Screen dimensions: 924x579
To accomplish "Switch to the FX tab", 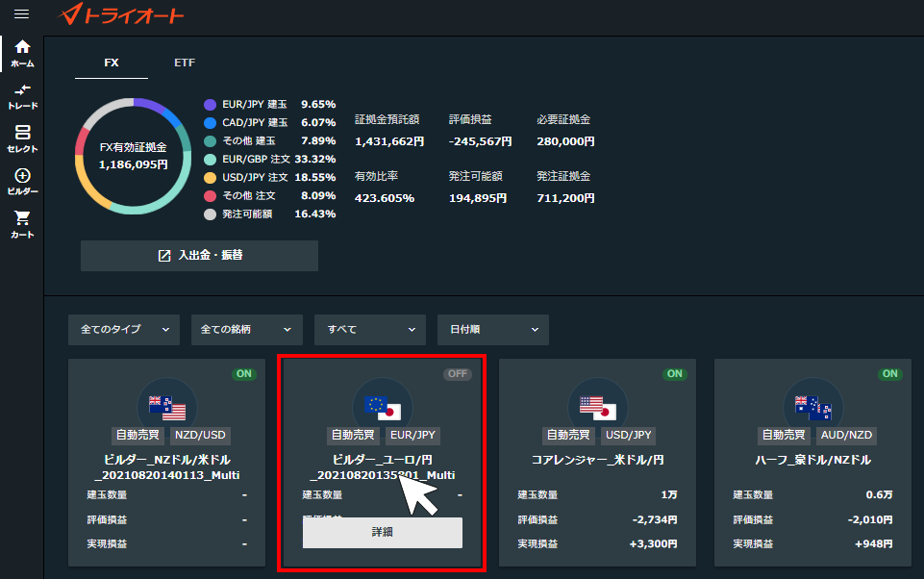I will (x=112, y=63).
